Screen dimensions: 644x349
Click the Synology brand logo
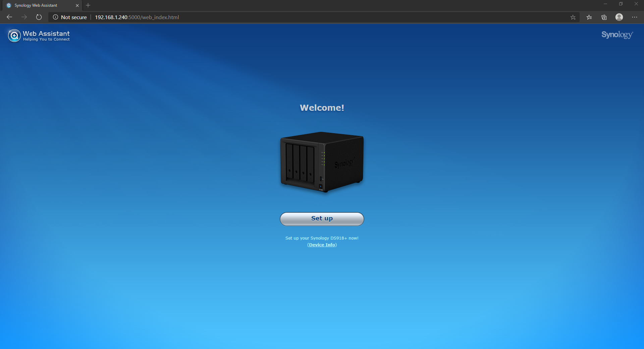[x=617, y=35]
